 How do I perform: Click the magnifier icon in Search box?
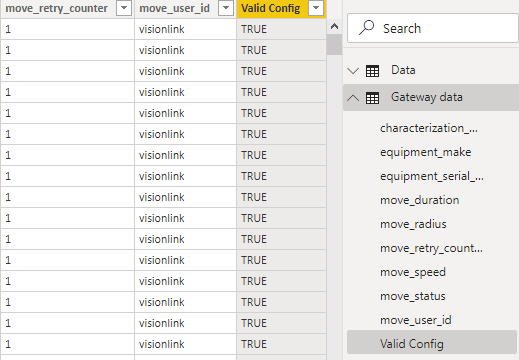367,28
